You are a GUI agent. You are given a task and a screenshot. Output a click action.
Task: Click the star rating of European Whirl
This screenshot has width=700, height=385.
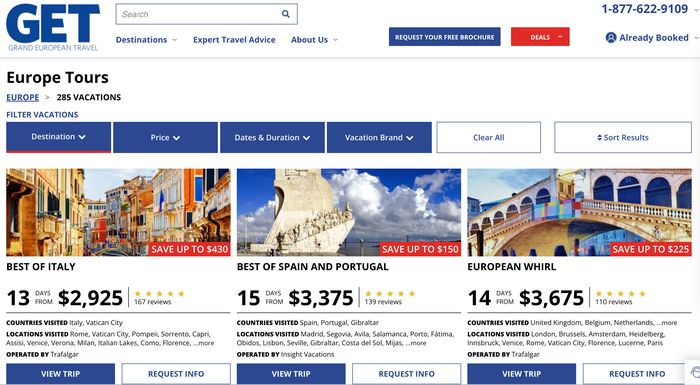click(621, 293)
